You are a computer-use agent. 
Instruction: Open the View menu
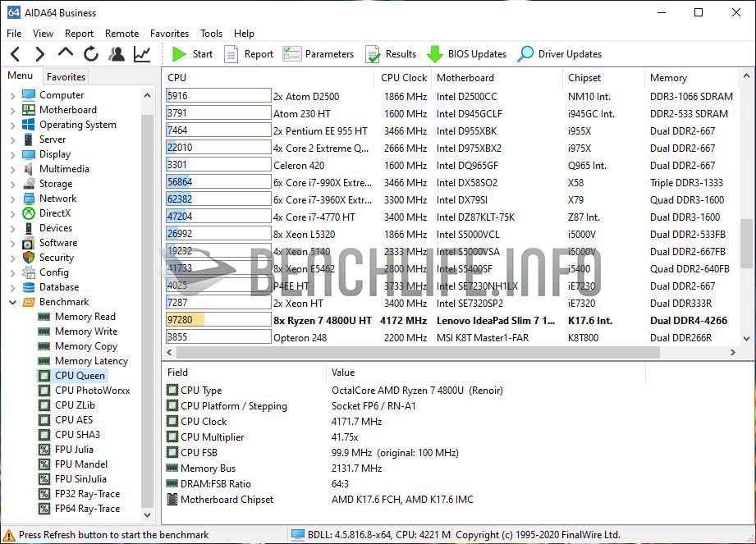click(x=43, y=34)
